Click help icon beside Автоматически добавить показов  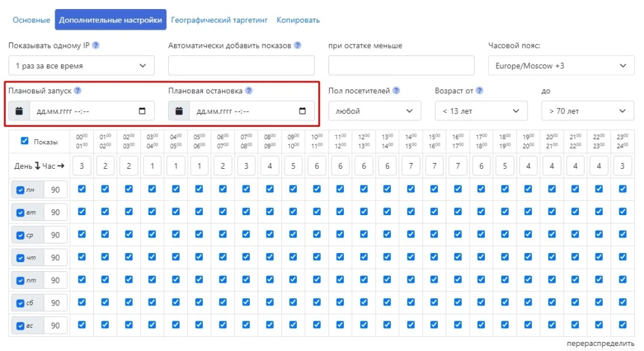pyautogui.click(x=296, y=46)
